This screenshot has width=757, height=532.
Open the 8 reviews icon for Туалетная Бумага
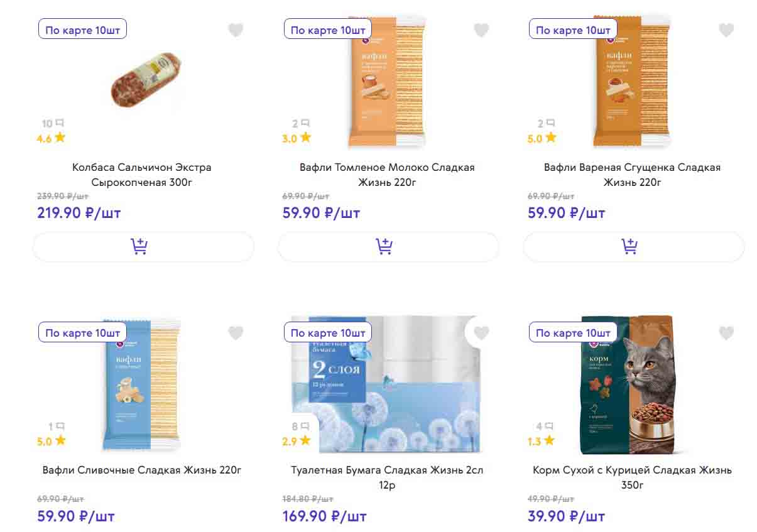click(x=301, y=426)
